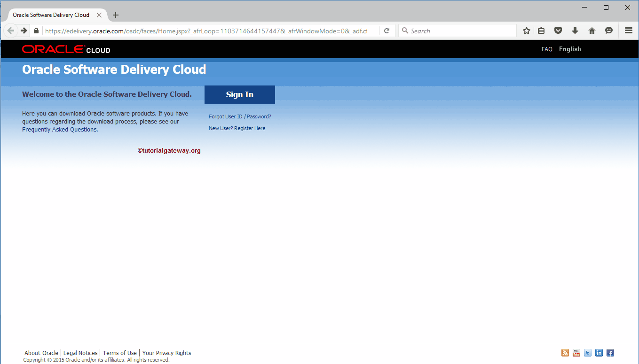Bookmark this page with the star icon
Screen dimensions: 639x364
(x=527, y=31)
